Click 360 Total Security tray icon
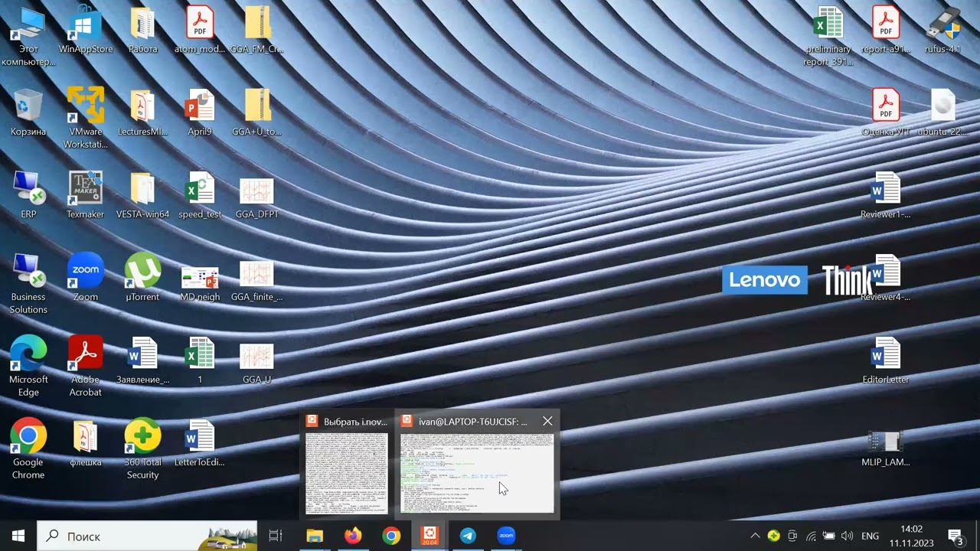Image resolution: width=980 pixels, height=551 pixels. click(774, 536)
